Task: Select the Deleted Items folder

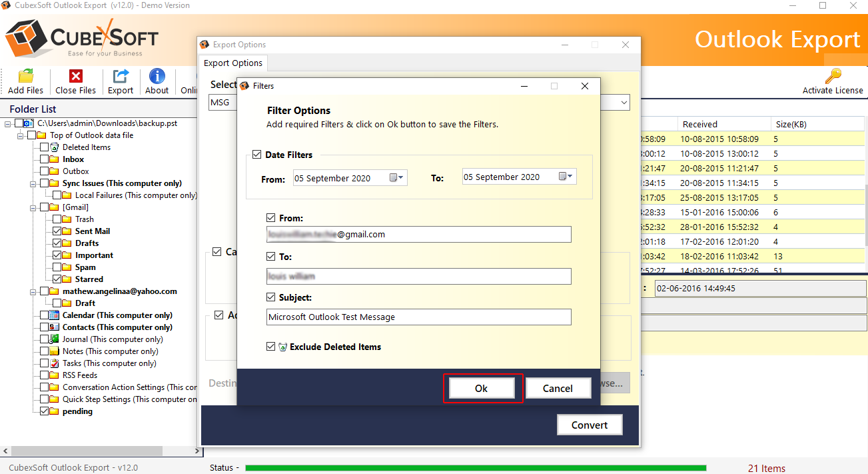Action: [87, 147]
